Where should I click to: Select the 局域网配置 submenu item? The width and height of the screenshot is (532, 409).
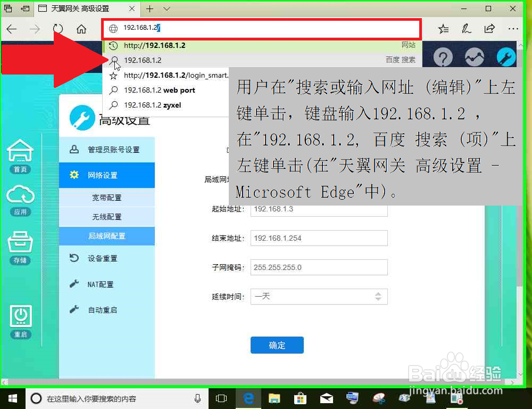[x=107, y=236]
